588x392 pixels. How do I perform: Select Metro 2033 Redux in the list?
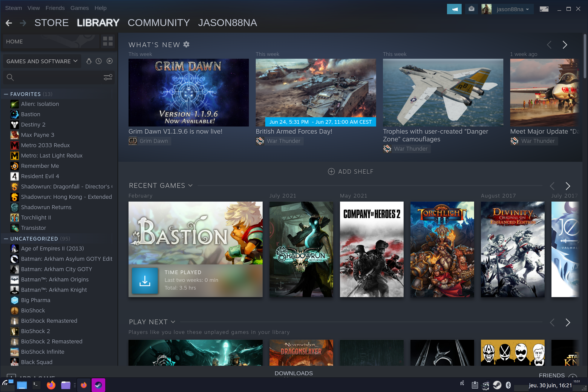point(45,145)
